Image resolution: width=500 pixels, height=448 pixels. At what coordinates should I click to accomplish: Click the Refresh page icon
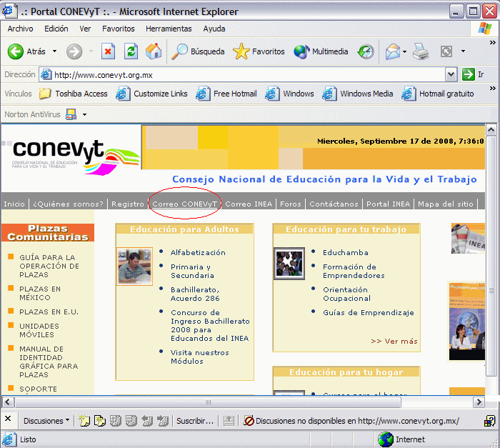[x=131, y=51]
